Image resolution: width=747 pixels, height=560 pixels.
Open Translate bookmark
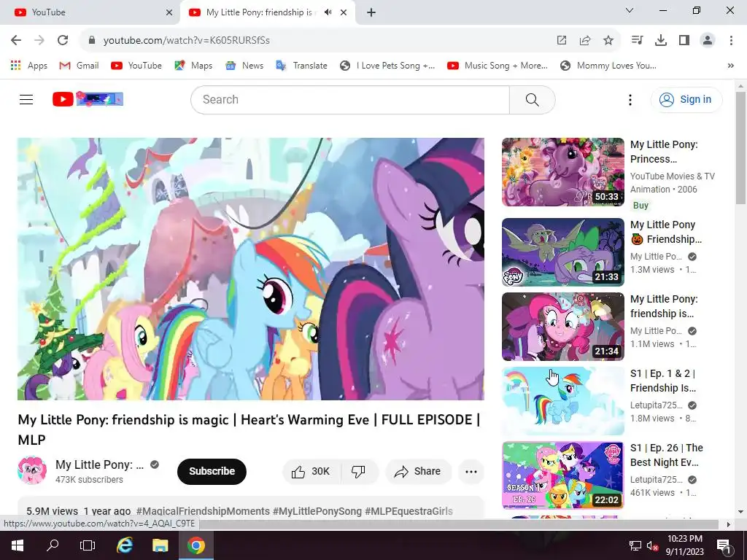301,66
